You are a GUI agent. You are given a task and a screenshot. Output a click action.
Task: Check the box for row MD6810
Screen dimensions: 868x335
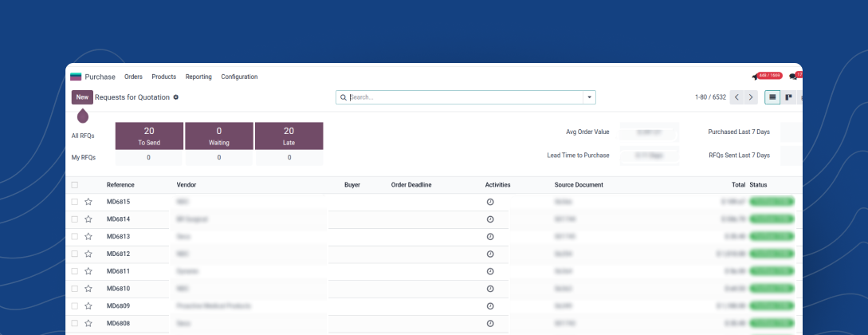click(75, 288)
